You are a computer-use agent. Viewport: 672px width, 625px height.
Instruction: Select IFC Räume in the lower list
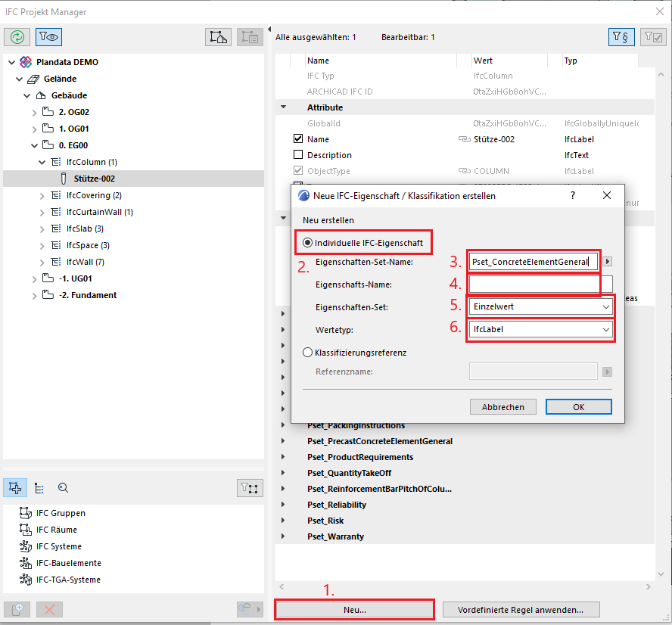pyautogui.click(x=57, y=530)
